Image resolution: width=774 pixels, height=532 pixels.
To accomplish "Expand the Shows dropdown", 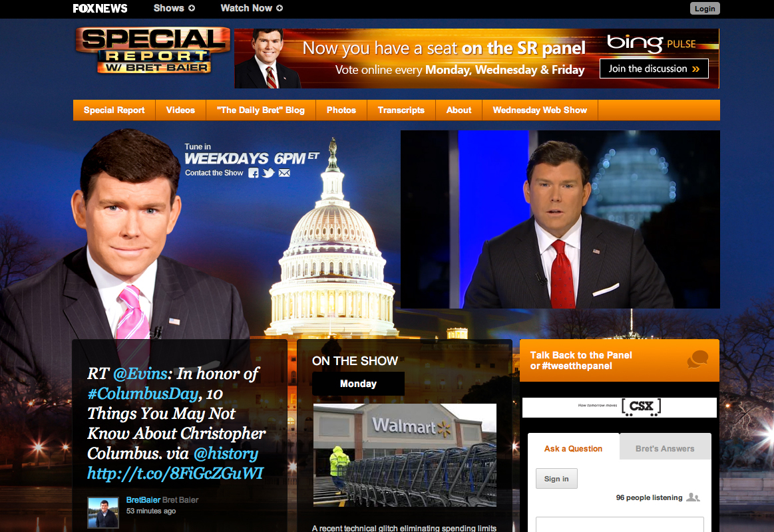I will [x=174, y=8].
